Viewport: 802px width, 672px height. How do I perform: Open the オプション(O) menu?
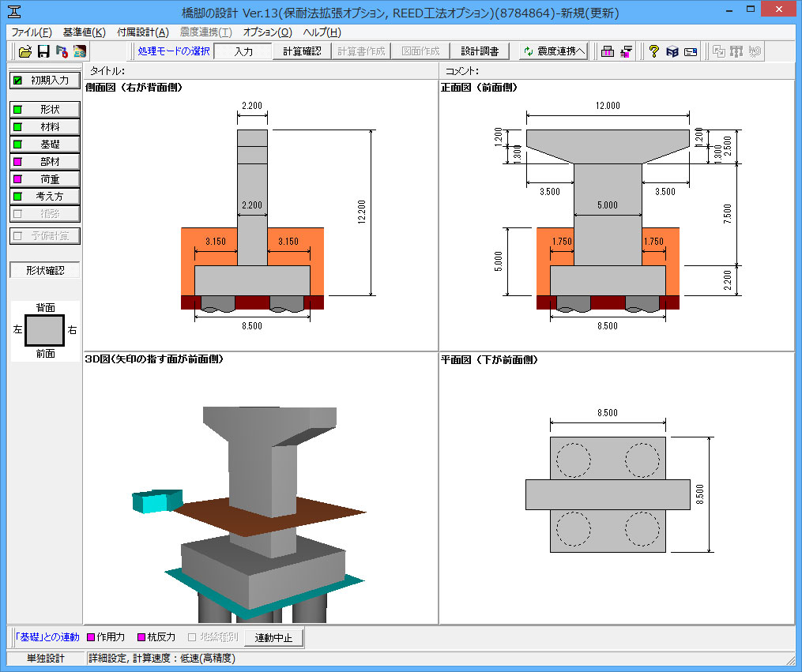pos(267,32)
